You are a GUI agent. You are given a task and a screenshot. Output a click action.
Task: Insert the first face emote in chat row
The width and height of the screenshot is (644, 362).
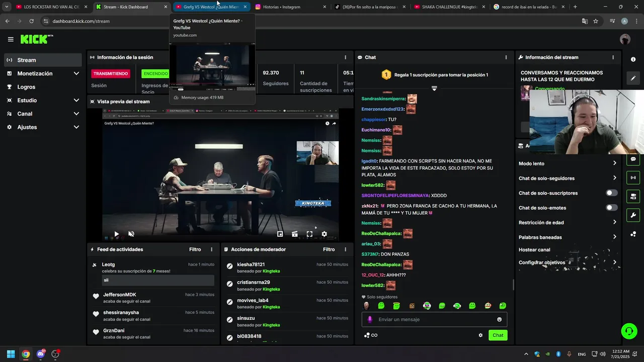(x=366, y=306)
